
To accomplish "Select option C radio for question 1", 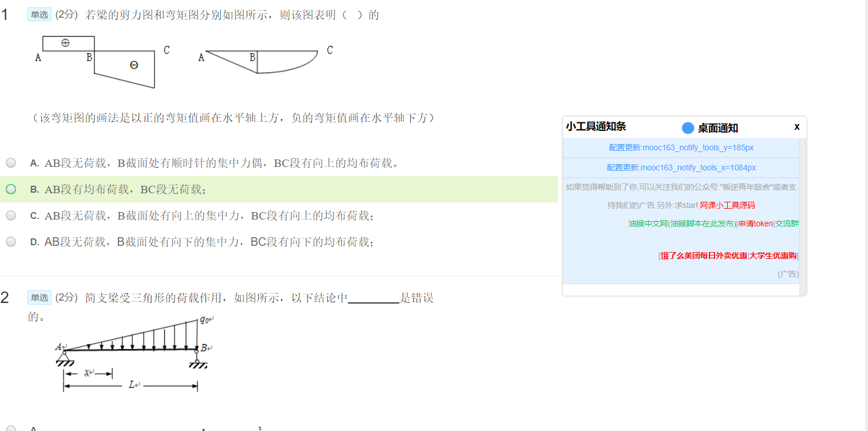I will point(11,215).
